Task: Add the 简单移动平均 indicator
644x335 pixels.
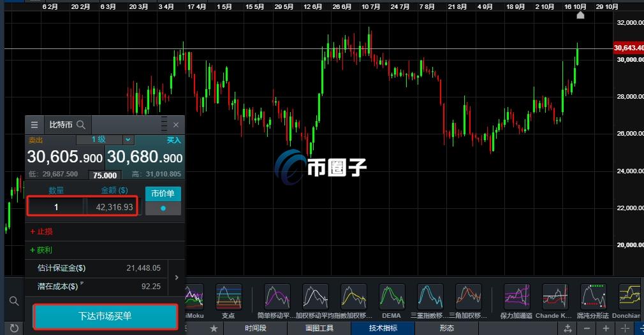Action: point(277,301)
